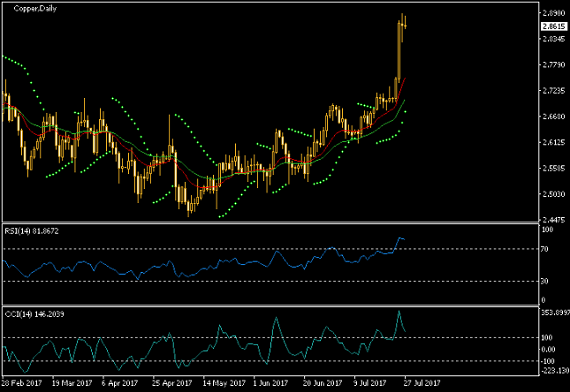
Task: Click the CCI 353.8997 scale label
Action: pyautogui.click(x=555, y=313)
